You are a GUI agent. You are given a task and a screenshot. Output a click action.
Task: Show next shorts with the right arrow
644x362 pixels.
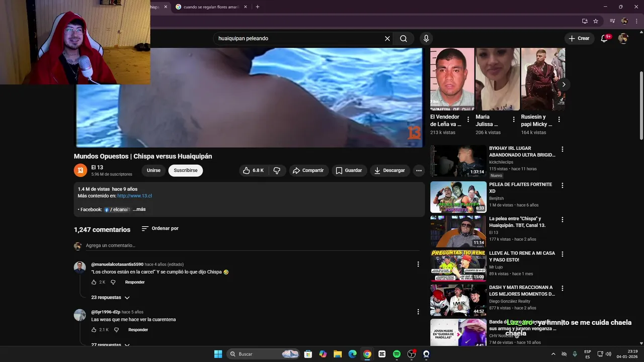[563, 84]
